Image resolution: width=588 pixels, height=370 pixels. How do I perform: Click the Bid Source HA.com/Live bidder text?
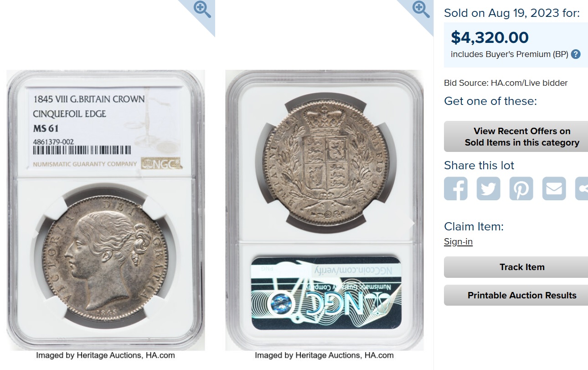(506, 83)
